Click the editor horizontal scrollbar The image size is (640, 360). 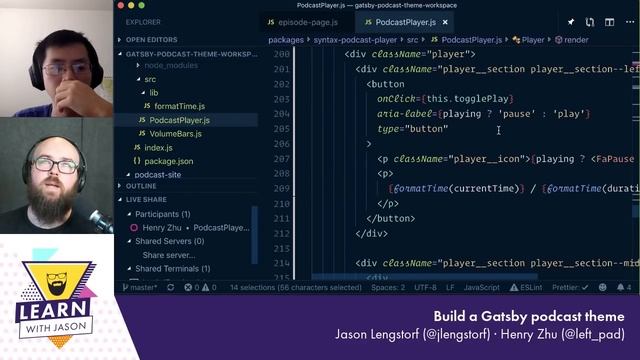click(x=424, y=277)
